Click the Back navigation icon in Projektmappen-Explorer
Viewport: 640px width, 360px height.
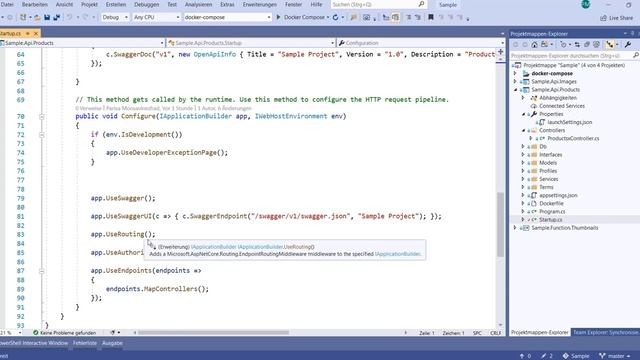coord(516,44)
